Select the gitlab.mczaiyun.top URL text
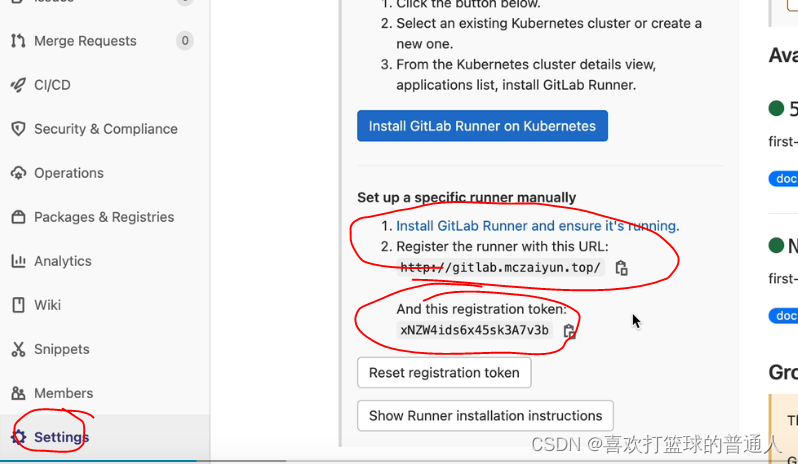The width and height of the screenshot is (798, 464). click(500, 268)
